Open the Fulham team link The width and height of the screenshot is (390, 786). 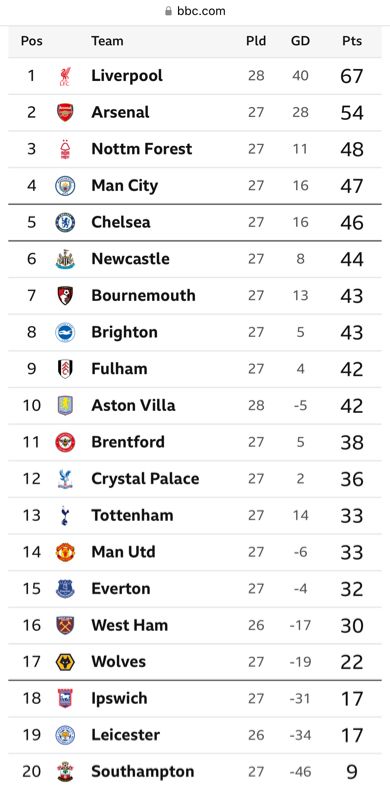tap(119, 369)
